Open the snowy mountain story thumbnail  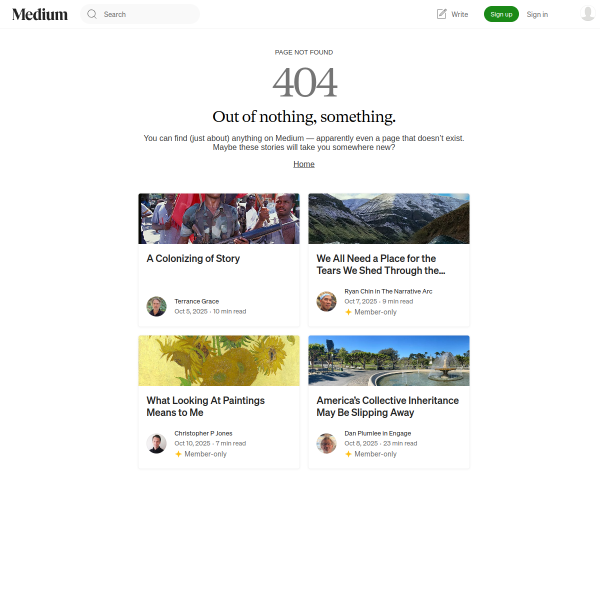[x=389, y=218]
